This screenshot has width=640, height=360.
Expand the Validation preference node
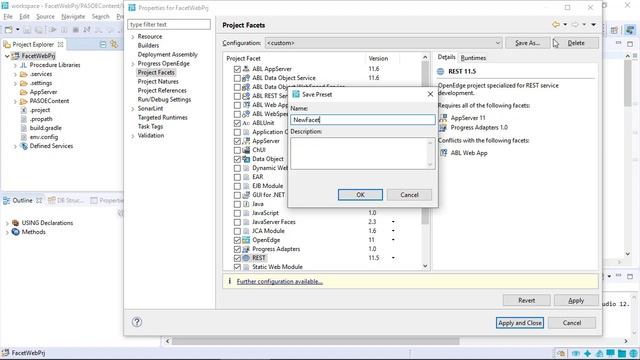click(133, 136)
